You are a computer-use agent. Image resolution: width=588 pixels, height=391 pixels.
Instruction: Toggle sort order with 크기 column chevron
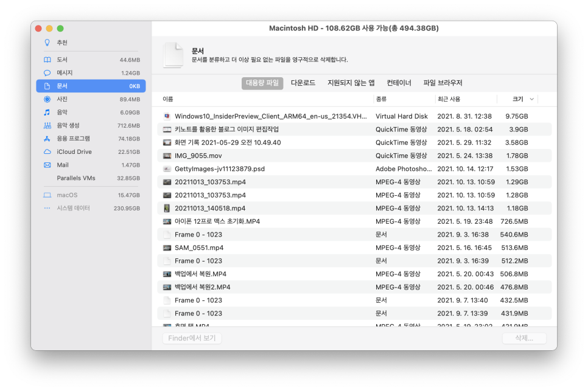pos(532,99)
